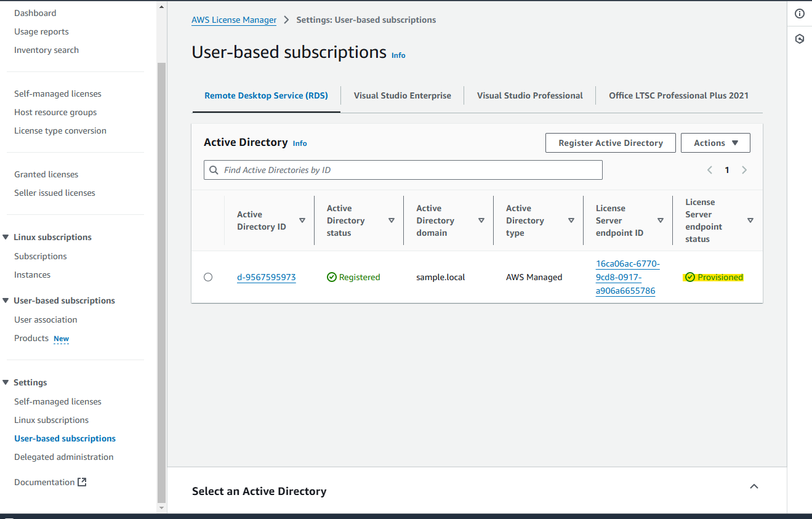Open Linux subscriptions under Settings
This screenshot has height=519, width=812.
coord(51,420)
